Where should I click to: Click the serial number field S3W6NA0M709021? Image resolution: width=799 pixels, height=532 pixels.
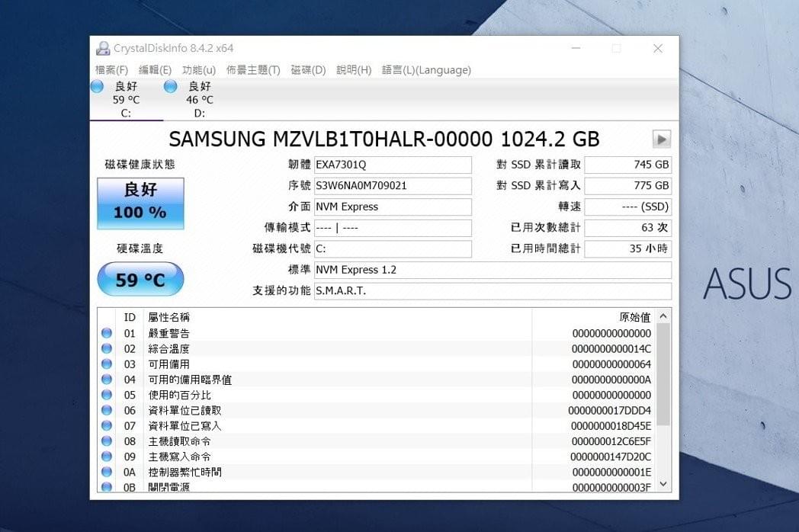(x=393, y=185)
